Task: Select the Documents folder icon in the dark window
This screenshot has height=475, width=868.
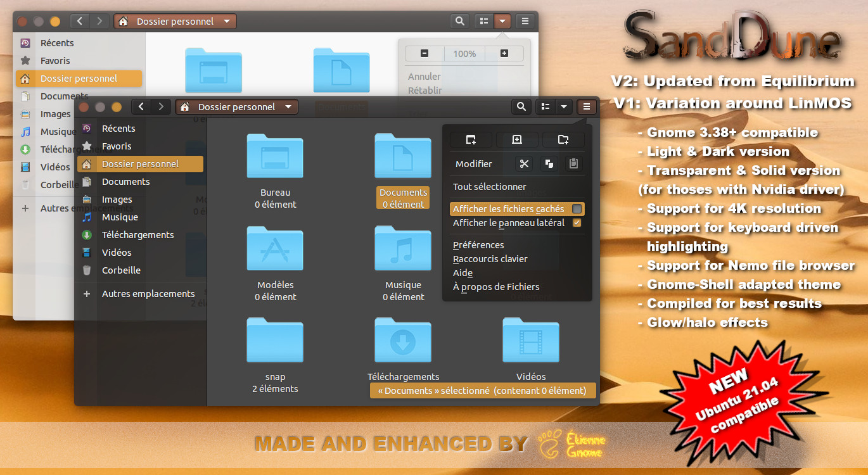Action: (x=403, y=156)
